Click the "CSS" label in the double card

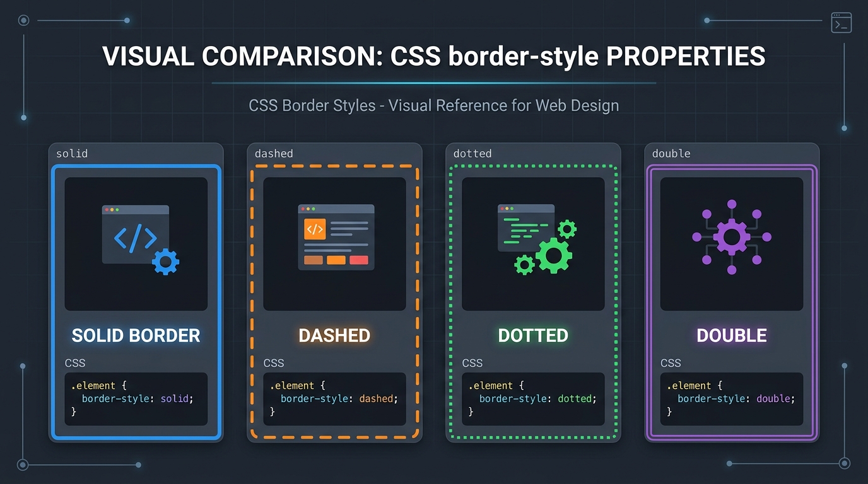[x=671, y=363]
